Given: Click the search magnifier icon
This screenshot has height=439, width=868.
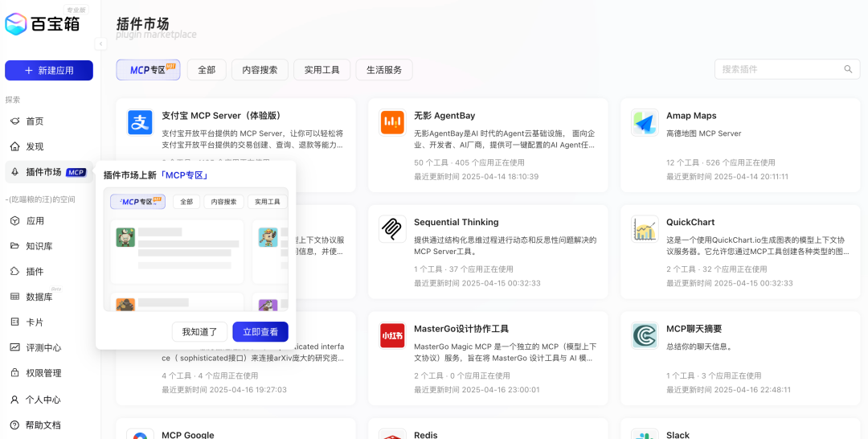Looking at the screenshot, I should [x=848, y=69].
